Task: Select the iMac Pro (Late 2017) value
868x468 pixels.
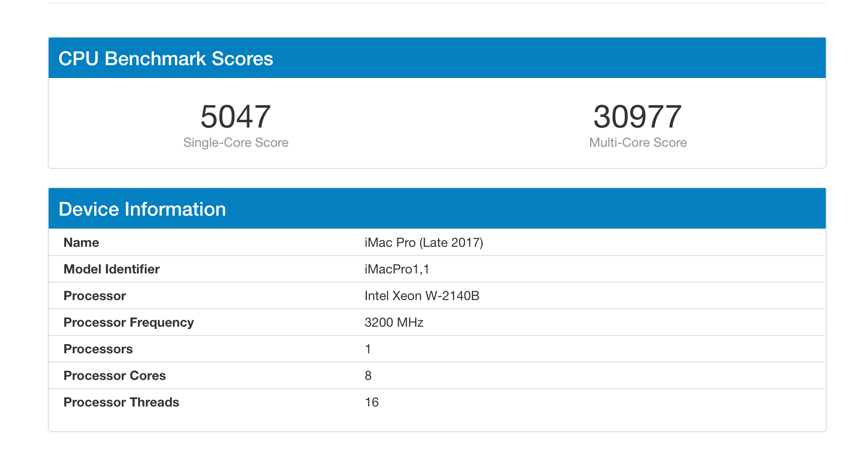Action: point(423,243)
